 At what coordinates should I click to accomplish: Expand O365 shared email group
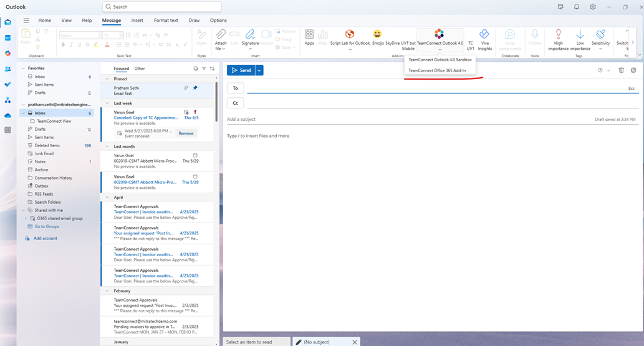click(x=26, y=218)
